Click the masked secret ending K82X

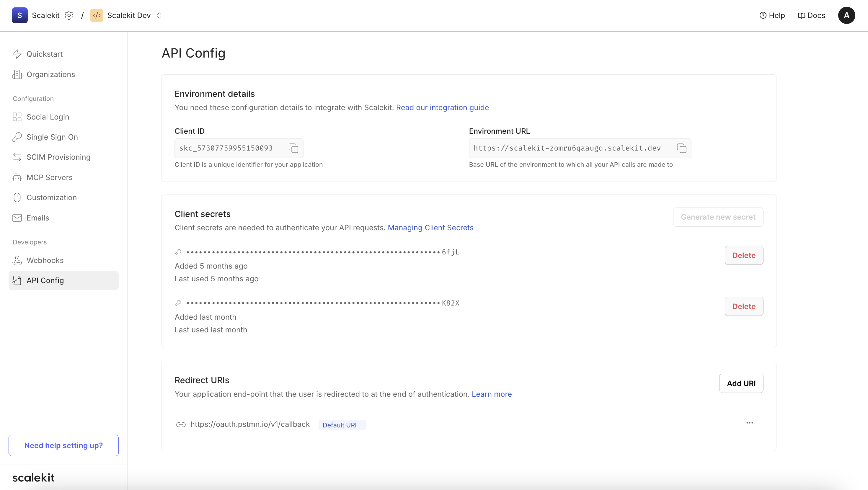pos(323,303)
